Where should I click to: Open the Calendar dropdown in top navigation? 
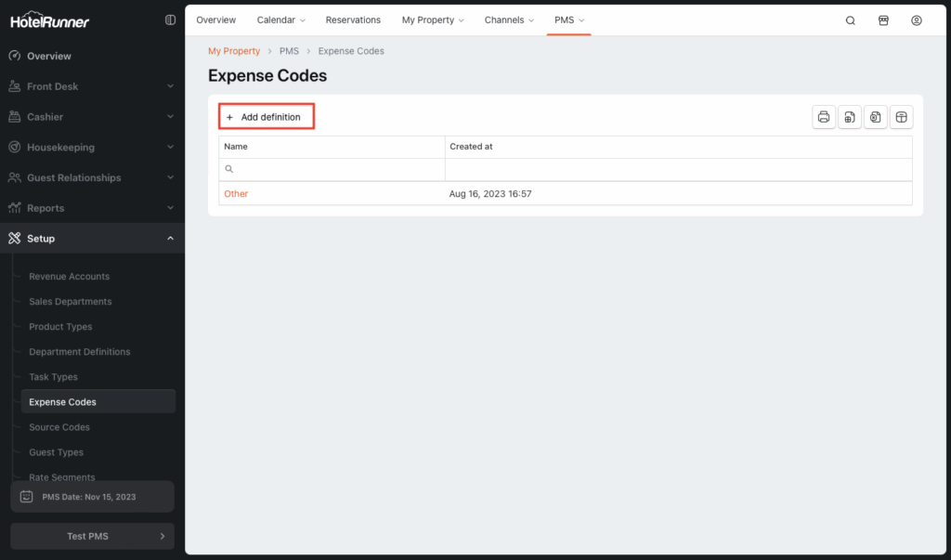click(x=280, y=20)
